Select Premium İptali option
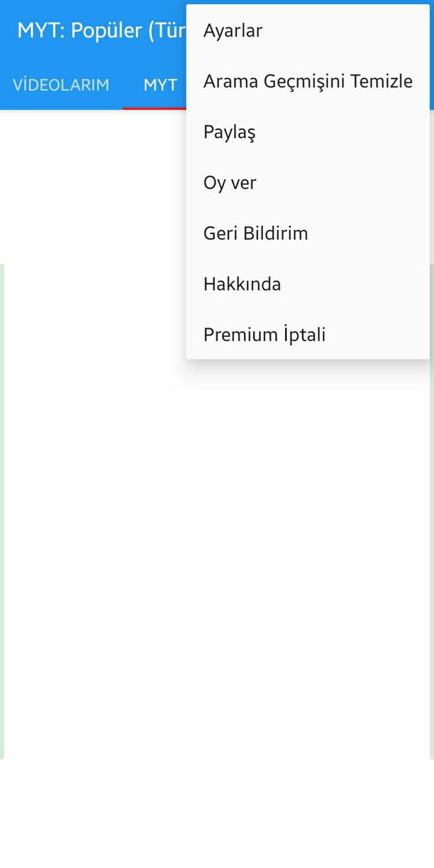This screenshot has height=868, width=434. (264, 334)
